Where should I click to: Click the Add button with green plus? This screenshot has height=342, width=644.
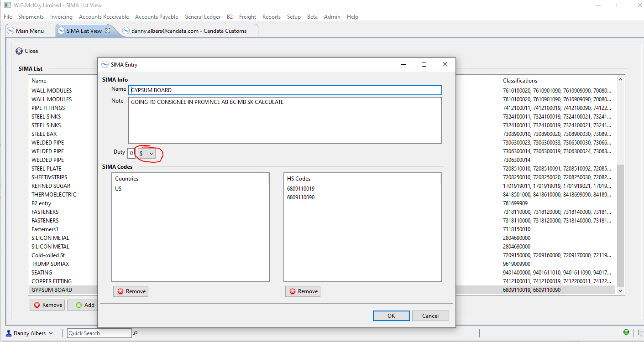(85, 305)
